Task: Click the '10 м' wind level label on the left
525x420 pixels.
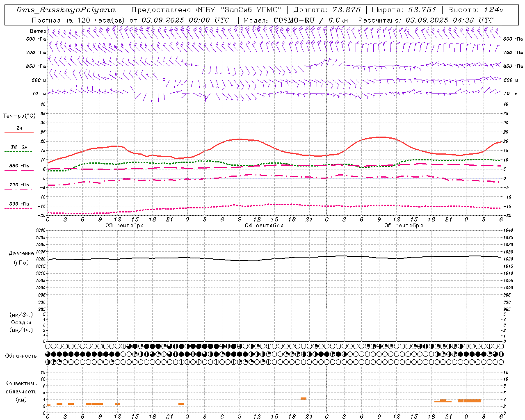Action: (x=39, y=94)
